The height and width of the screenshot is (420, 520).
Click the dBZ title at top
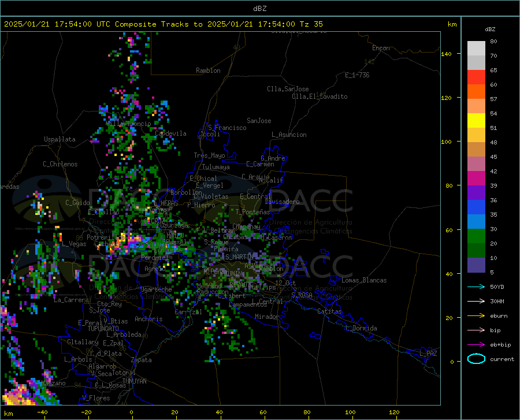259,9
